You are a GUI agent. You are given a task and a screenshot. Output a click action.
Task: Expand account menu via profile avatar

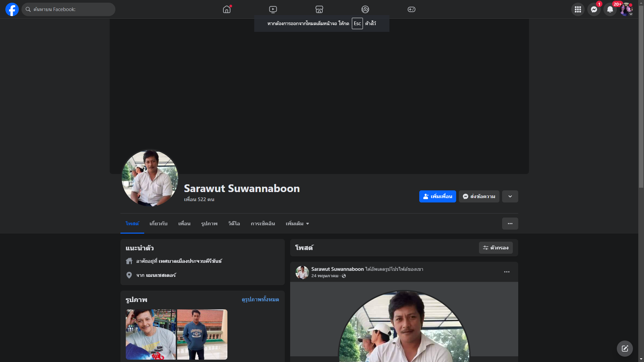pos(626,9)
